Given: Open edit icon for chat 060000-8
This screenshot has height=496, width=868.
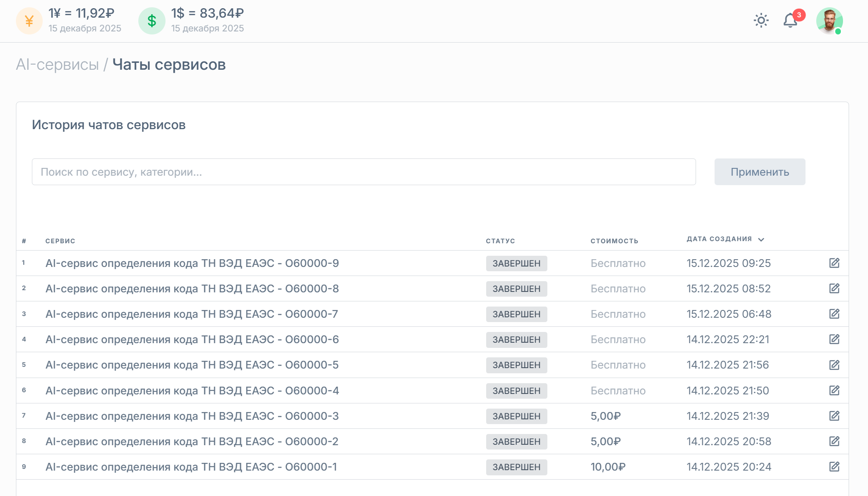Looking at the screenshot, I should tap(834, 288).
